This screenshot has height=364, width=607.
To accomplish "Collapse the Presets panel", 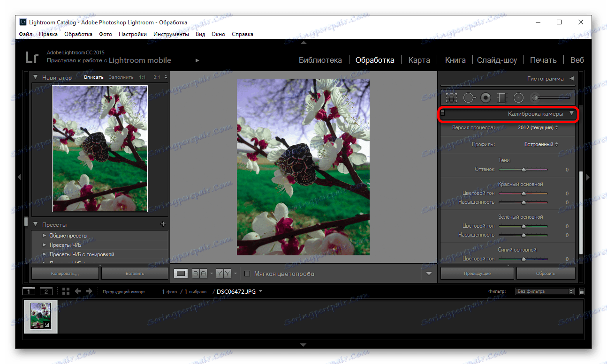I will 35,224.
